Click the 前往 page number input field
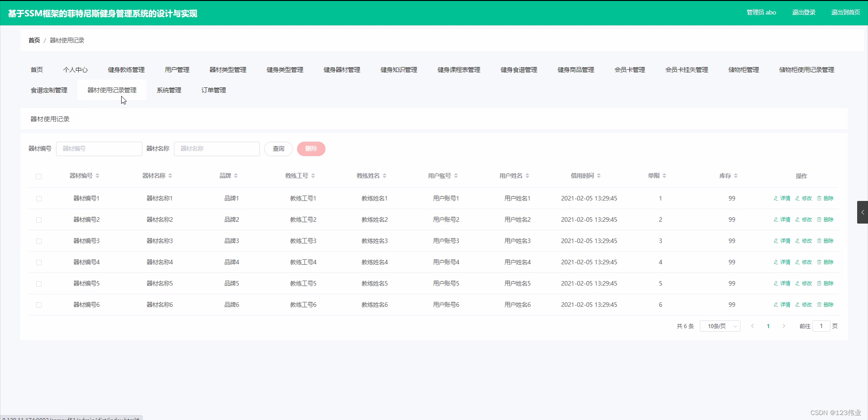 (x=821, y=326)
